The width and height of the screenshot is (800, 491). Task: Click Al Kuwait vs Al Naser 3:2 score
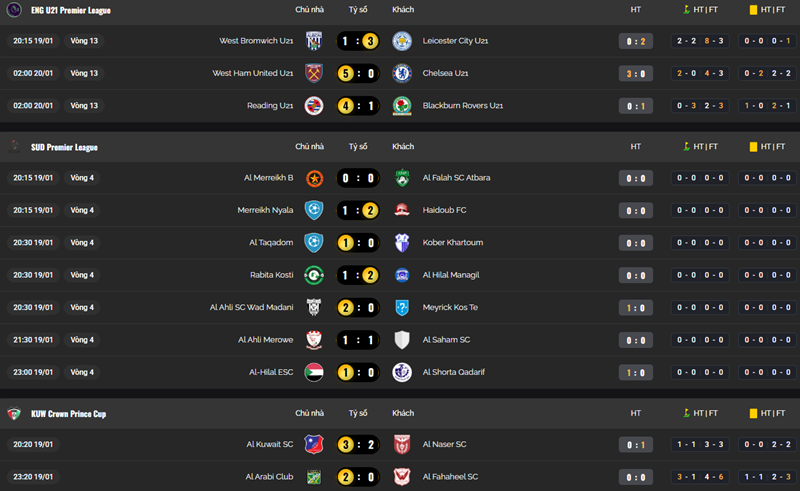(x=358, y=444)
